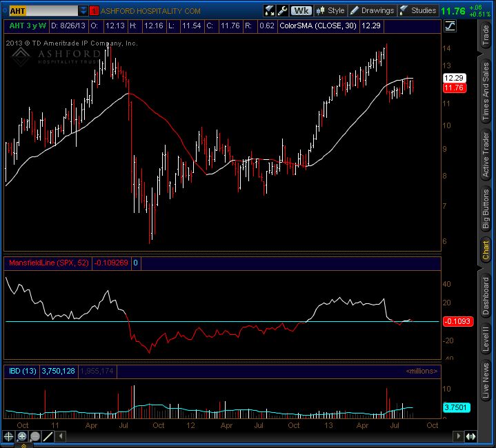Open the Dashboard sidebar tab
Screen dimensions: 496x448
coord(486,296)
